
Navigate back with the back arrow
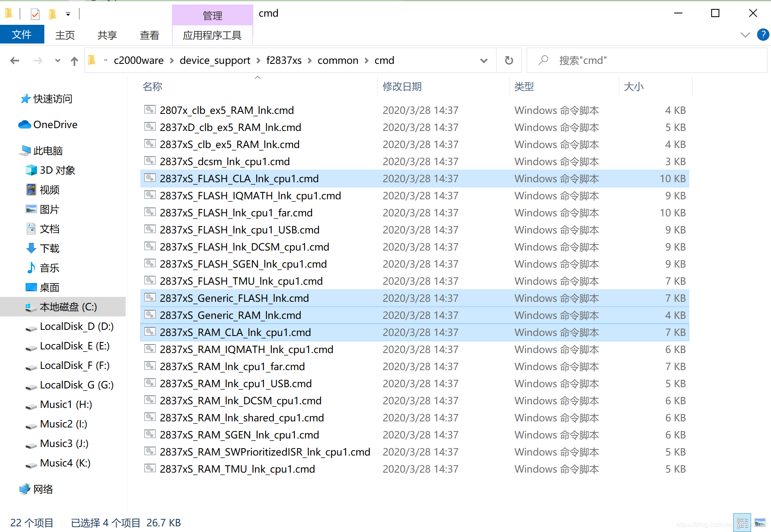pyautogui.click(x=15, y=60)
